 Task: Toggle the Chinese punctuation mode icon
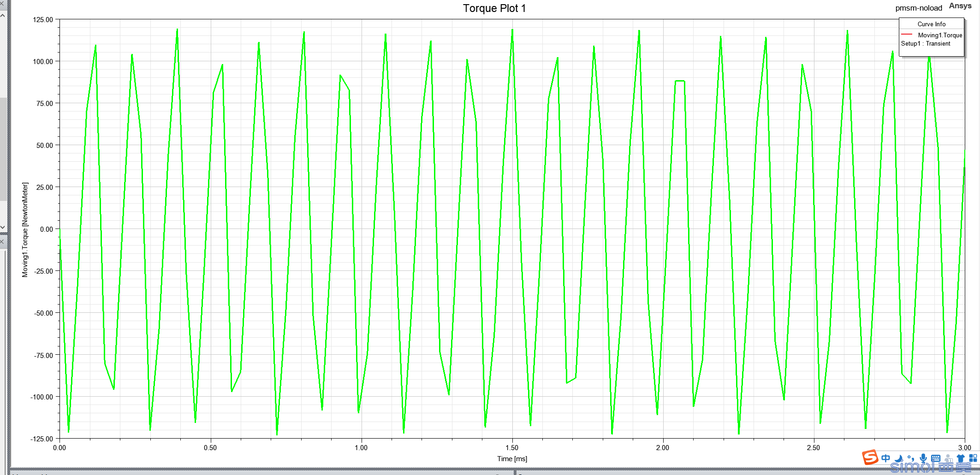[910, 458]
